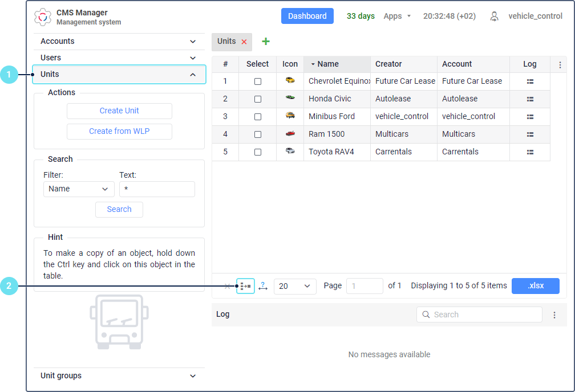Click the green Honda Civic unit icon
Image resolution: width=575 pixels, height=392 pixels.
[x=290, y=97]
